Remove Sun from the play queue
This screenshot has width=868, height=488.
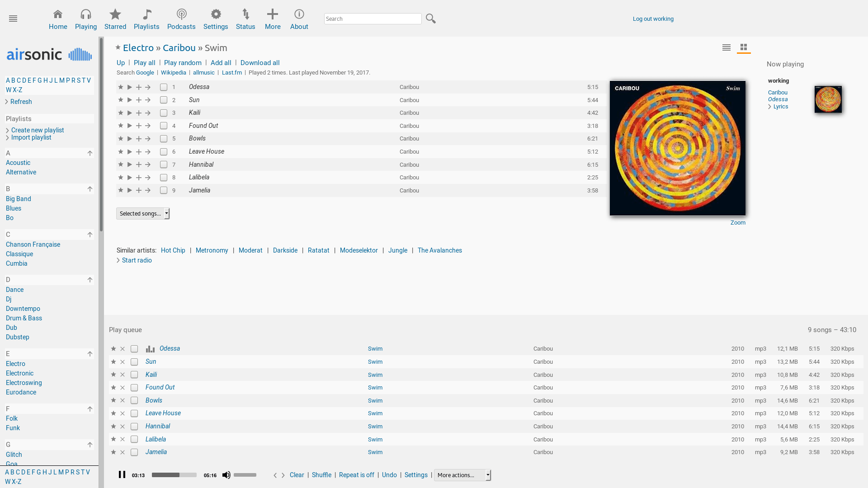123,362
